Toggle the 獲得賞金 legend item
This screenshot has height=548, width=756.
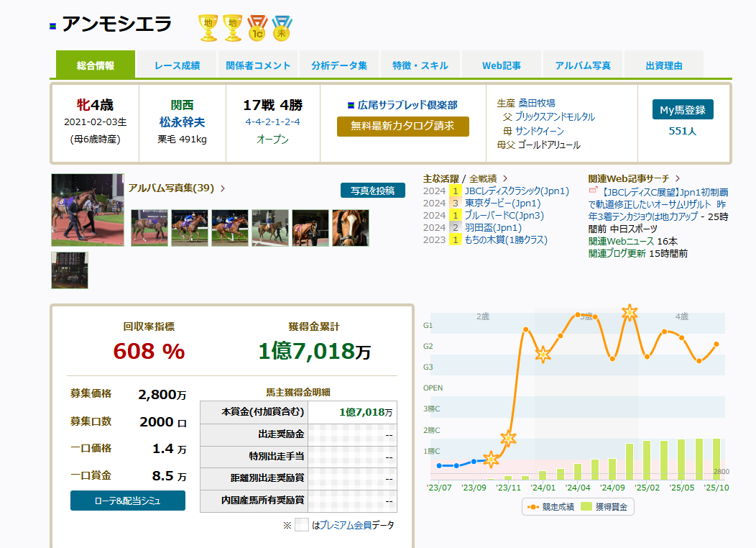604,507
